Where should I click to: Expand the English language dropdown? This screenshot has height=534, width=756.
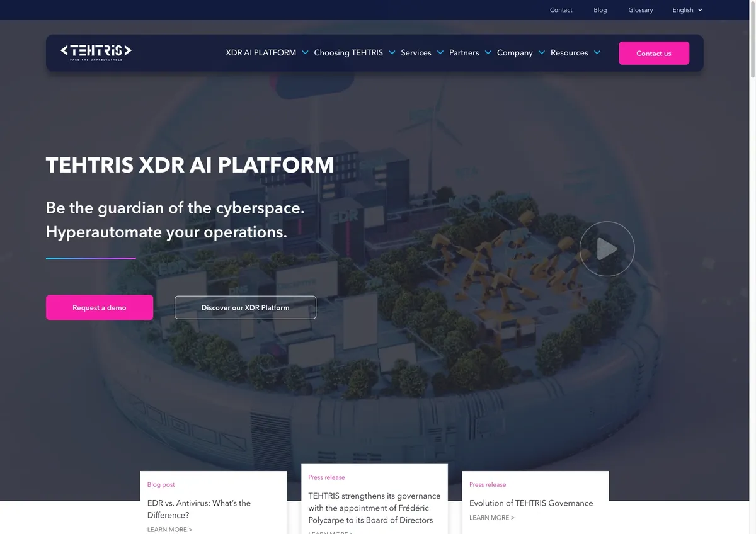[687, 10]
